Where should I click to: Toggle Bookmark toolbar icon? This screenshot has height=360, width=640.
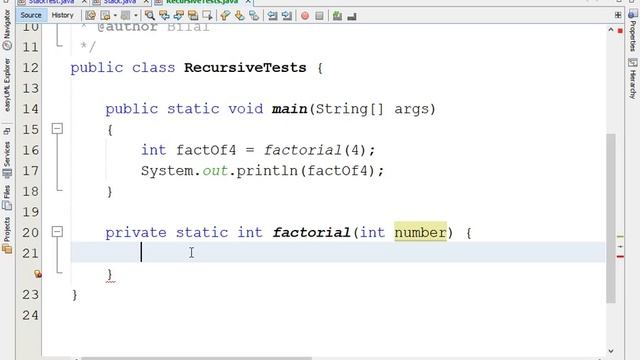254,16
